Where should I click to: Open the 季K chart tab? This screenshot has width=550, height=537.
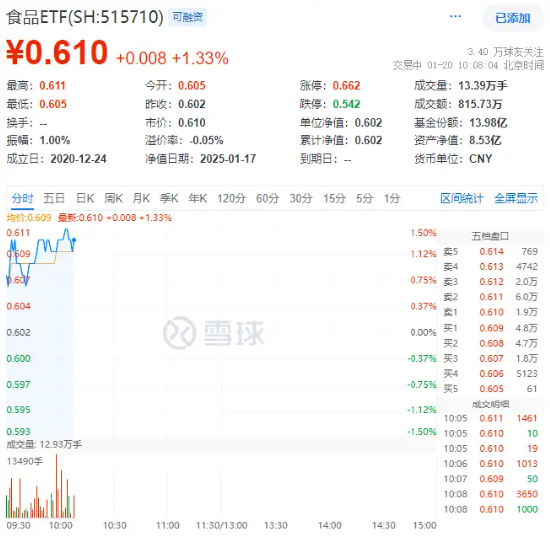(169, 198)
